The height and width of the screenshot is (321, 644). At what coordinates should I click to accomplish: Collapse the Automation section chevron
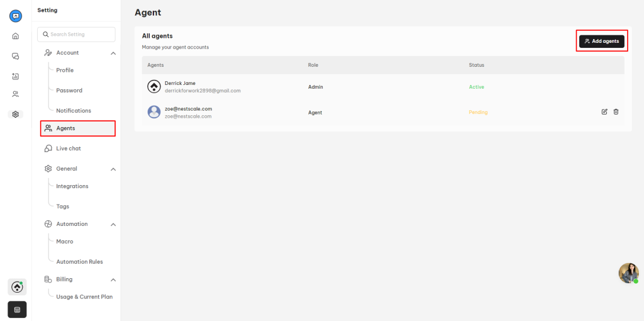point(113,225)
